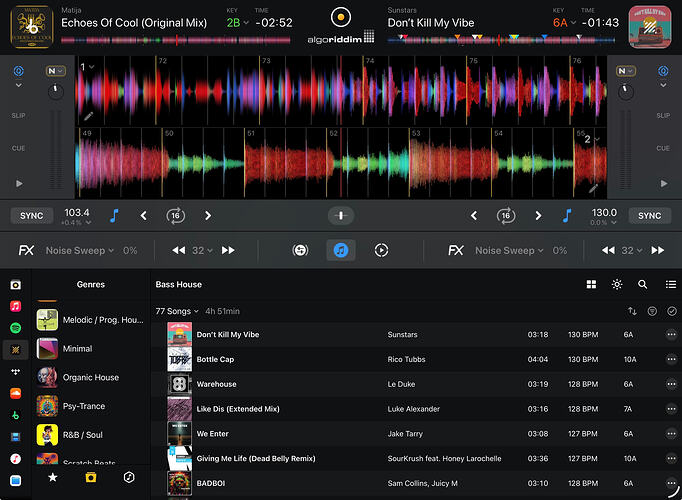The image size is (682, 500).
Task: Open the Files source at sidebar bottom
Action: pyautogui.click(x=16, y=480)
